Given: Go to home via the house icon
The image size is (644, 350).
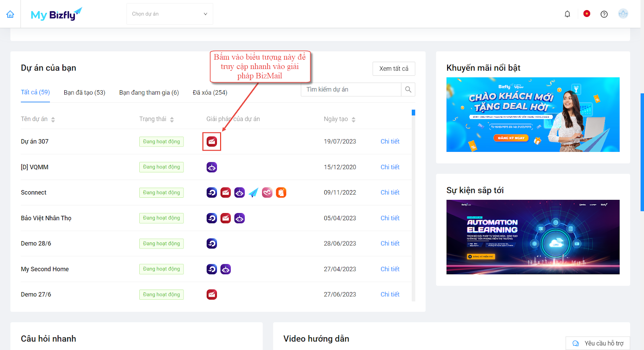Looking at the screenshot, I should tap(10, 14).
